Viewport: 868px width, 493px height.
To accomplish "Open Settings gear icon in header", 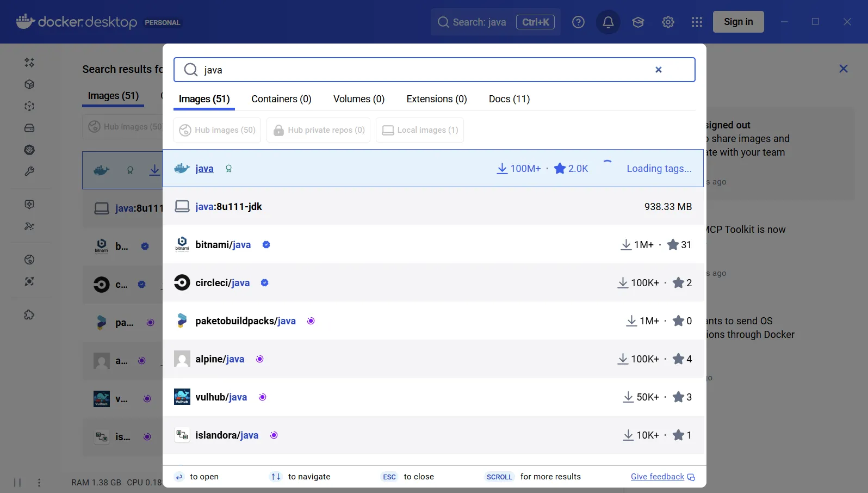I will [668, 22].
